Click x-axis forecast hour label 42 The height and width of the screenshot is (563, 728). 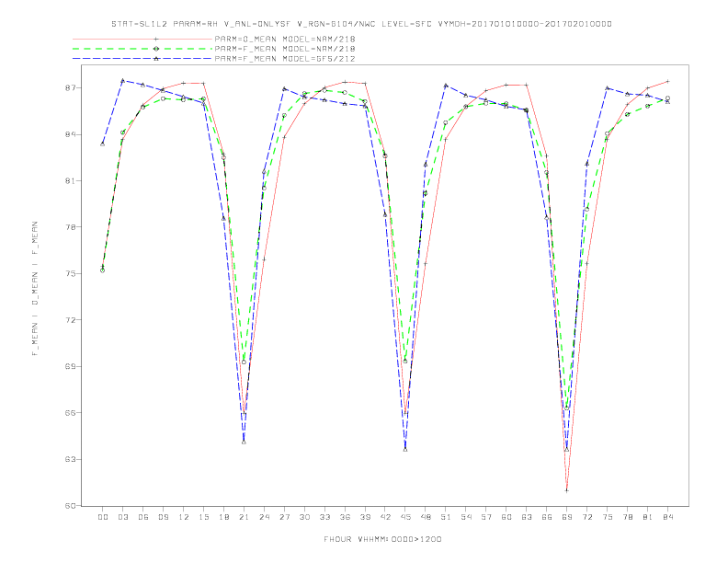pos(385,517)
